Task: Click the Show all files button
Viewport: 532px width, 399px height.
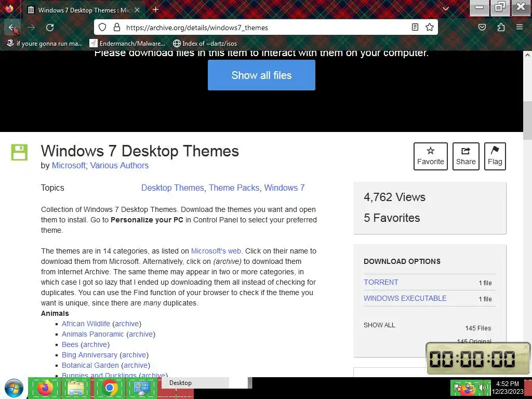Action: tap(262, 75)
